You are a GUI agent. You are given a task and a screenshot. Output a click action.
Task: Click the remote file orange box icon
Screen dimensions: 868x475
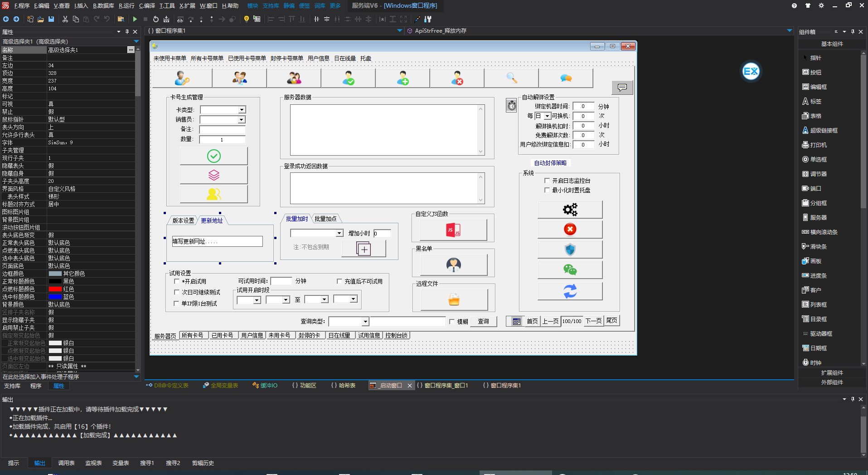pos(454,300)
